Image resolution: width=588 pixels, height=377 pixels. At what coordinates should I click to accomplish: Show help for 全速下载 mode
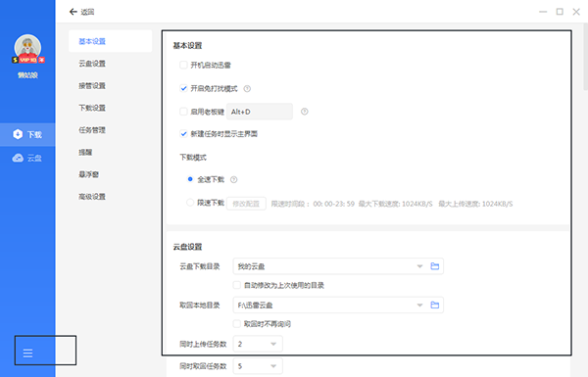233,180
